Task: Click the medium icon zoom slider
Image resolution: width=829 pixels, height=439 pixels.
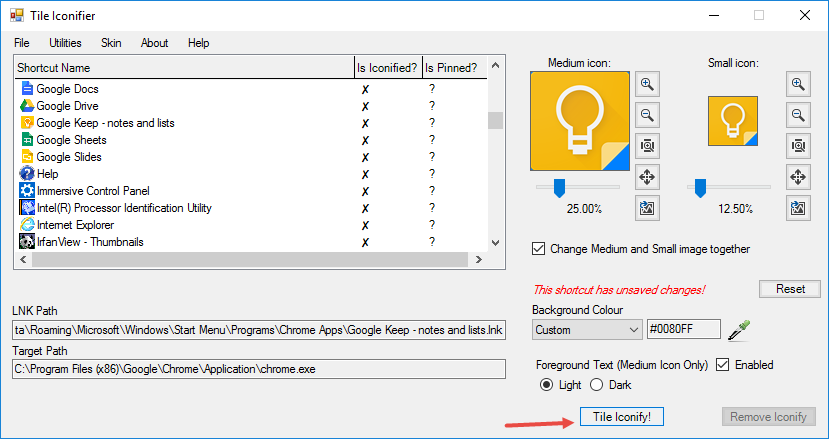Action: pyautogui.click(x=560, y=186)
